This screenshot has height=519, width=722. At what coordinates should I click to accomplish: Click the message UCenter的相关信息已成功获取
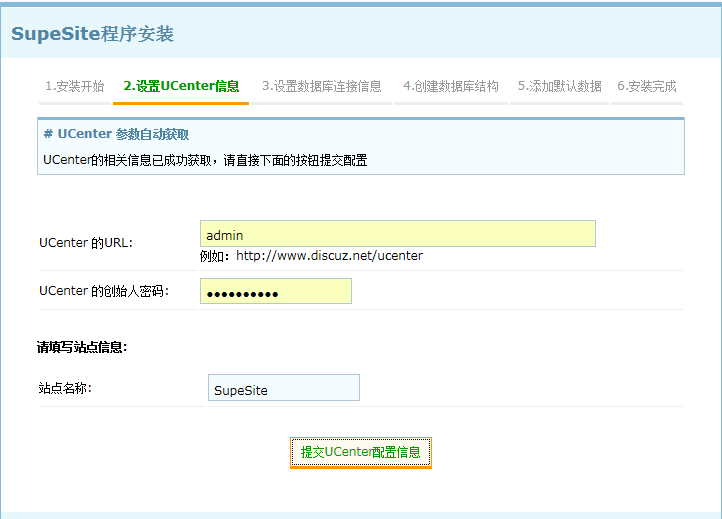pyautogui.click(x=127, y=160)
